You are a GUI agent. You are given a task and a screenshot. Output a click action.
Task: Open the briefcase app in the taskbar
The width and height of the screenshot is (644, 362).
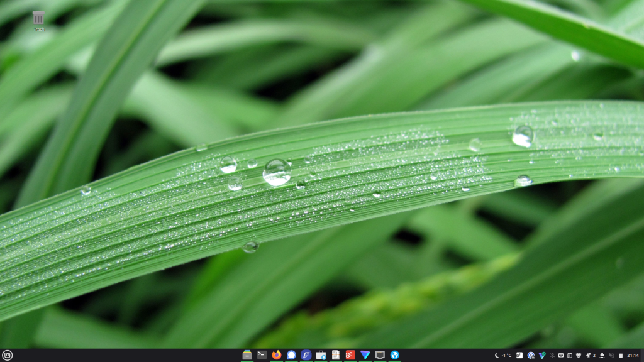coord(321,355)
